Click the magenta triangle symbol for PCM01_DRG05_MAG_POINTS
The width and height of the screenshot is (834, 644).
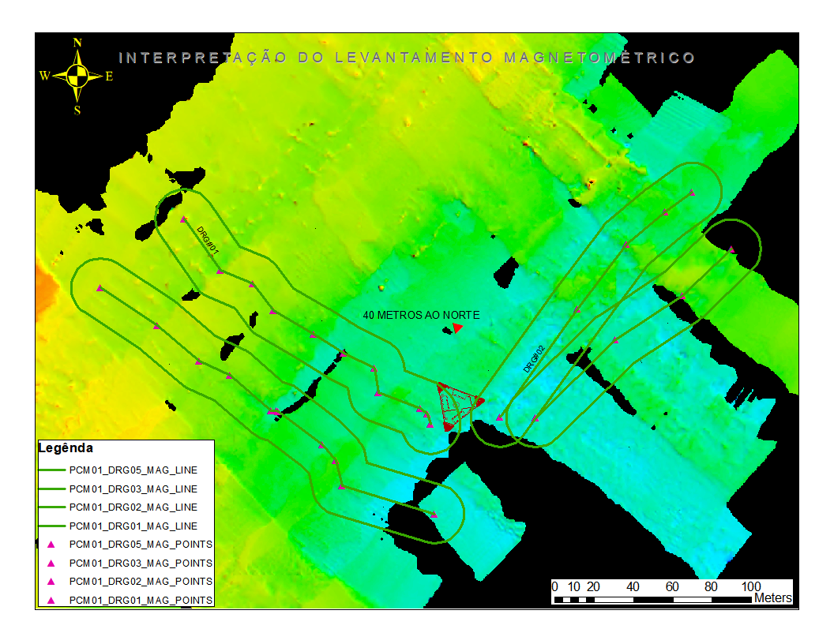pyautogui.click(x=51, y=545)
